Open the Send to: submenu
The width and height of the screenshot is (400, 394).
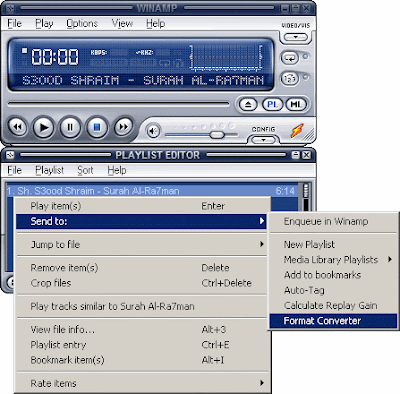tap(141, 221)
